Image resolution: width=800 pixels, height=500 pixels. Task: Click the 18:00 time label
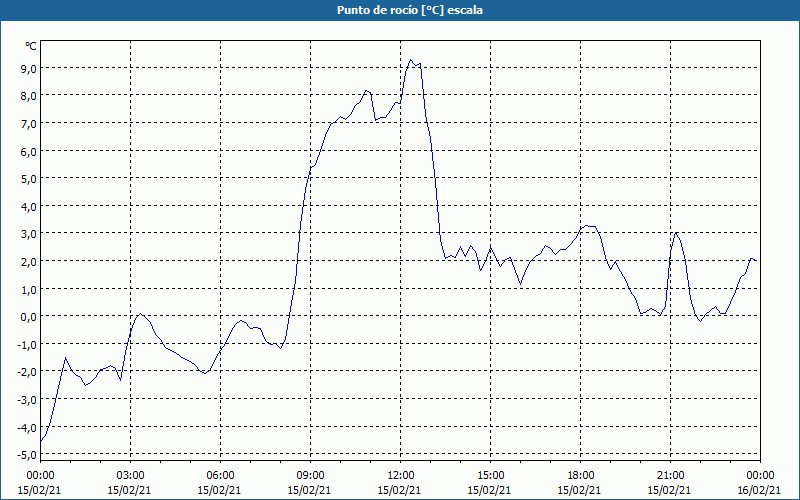tap(580, 476)
